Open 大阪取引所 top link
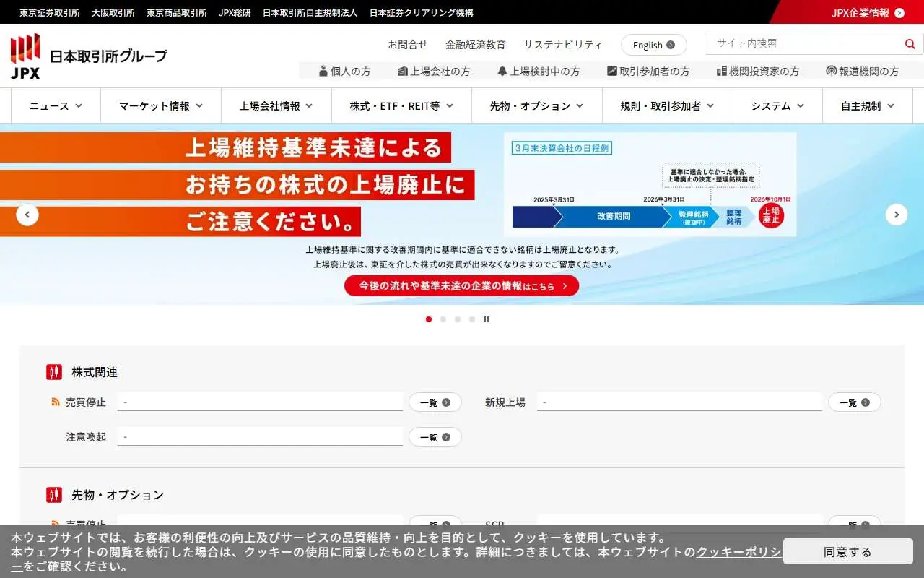Viewport: 924px width, 578px height. (113, 12)
